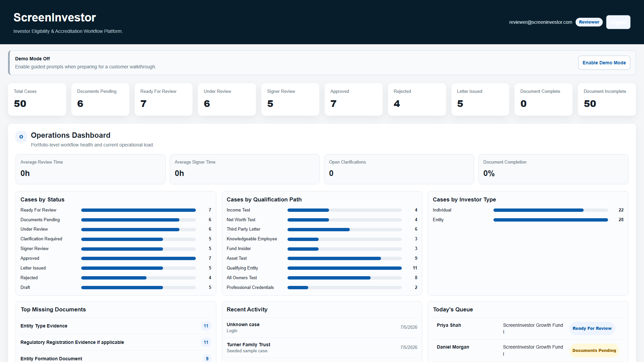Screen dimensions: 644x362
Task: Click the Average Review Time tile
Action: (91, 169)
